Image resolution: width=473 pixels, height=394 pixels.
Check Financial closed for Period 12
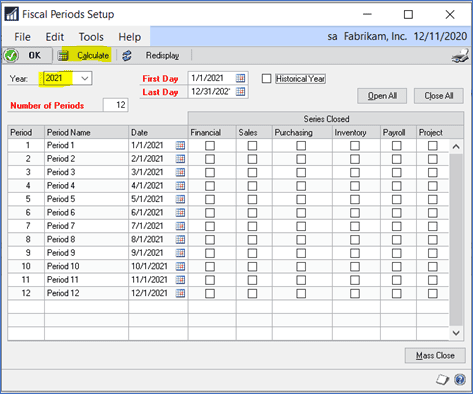click(210, 293)
